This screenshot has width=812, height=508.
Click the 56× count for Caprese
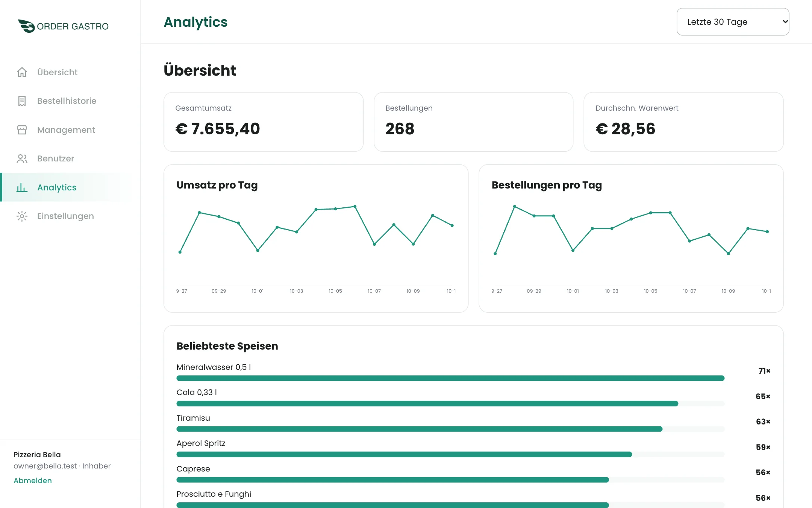(x=763, y=473)
